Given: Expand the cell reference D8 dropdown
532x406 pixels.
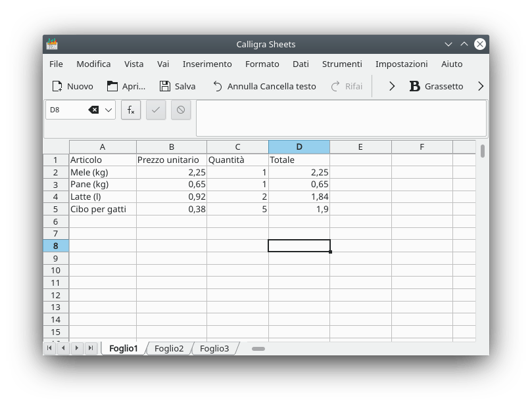Looking at the screenshot, I should (x=109, y=110).
